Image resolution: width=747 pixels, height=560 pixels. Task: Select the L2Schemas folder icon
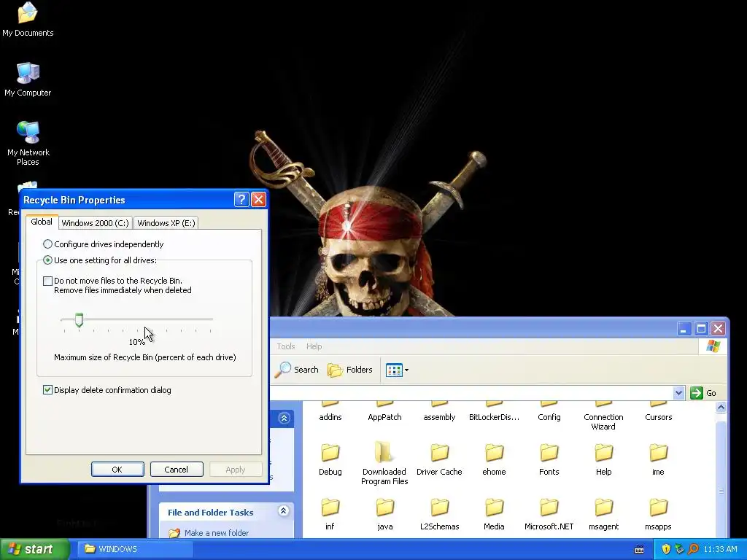point(439,507)
